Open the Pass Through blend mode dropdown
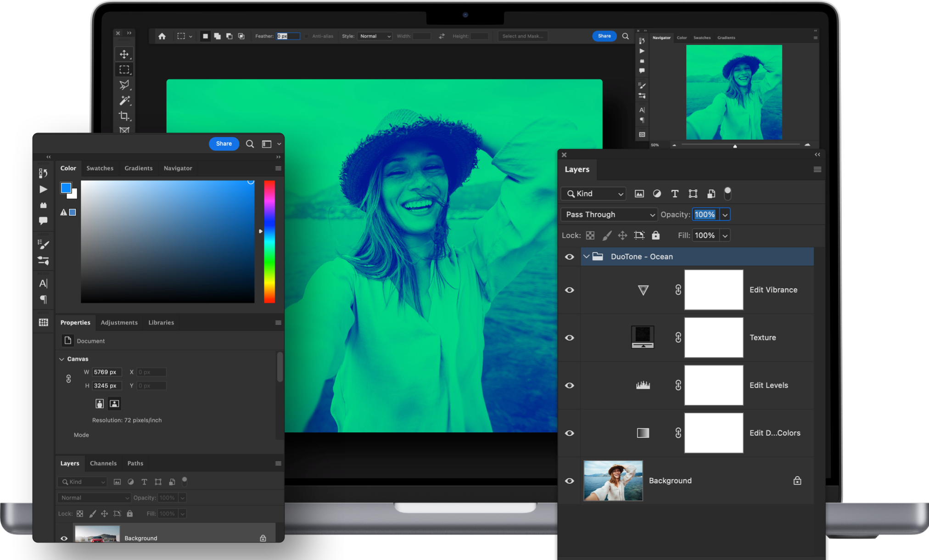 point(609,214)
